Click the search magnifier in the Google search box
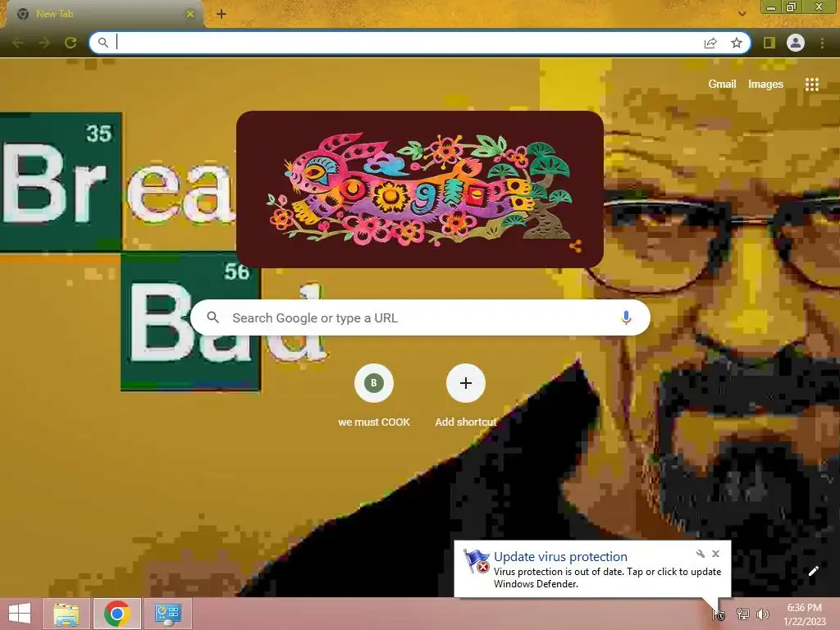This screenshot has width=840, height=630. coord(212,317)
